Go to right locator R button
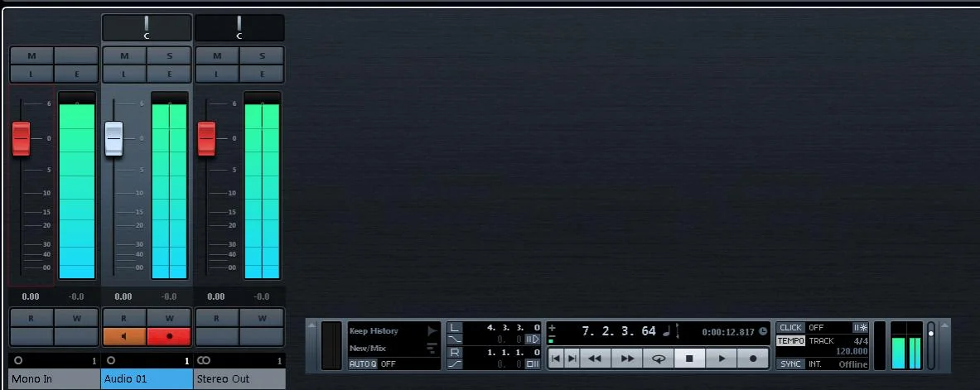The height and width of the screenshot is (390, 980). tap(454, 353)
